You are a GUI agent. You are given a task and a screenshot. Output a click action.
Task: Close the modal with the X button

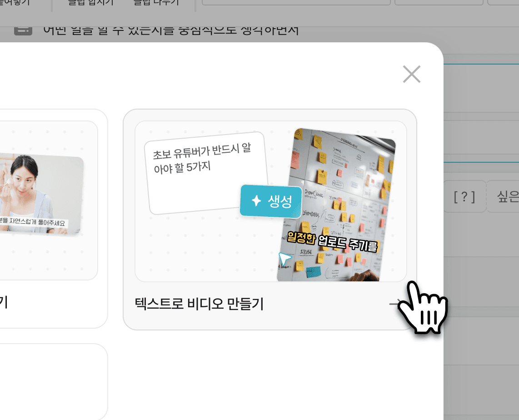[412, 74]
